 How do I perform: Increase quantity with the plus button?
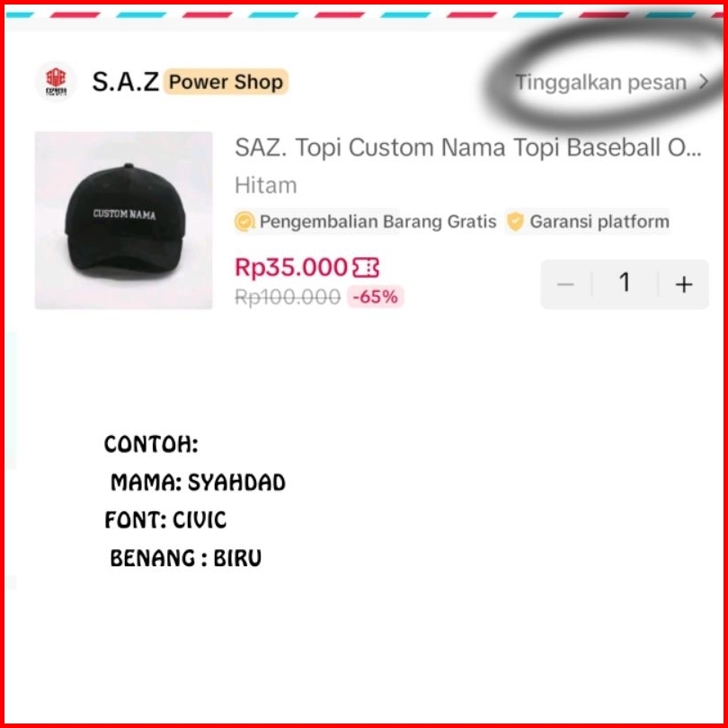(x=683, y=284)
